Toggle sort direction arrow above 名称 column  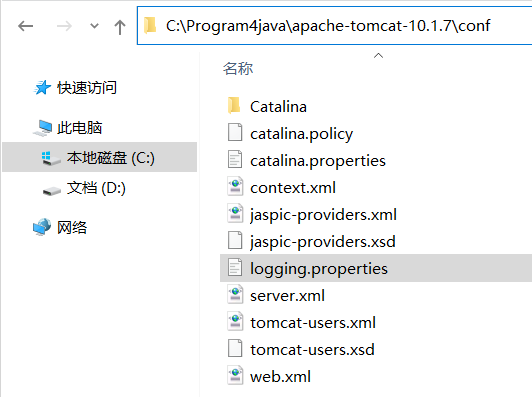pyautogui.click(x=378, y=55)
